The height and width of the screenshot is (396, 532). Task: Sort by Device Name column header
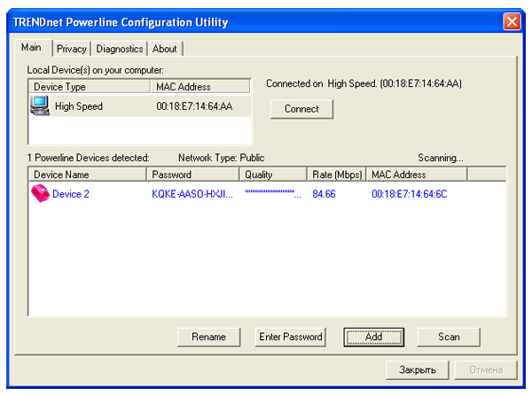tap(88, 175)
